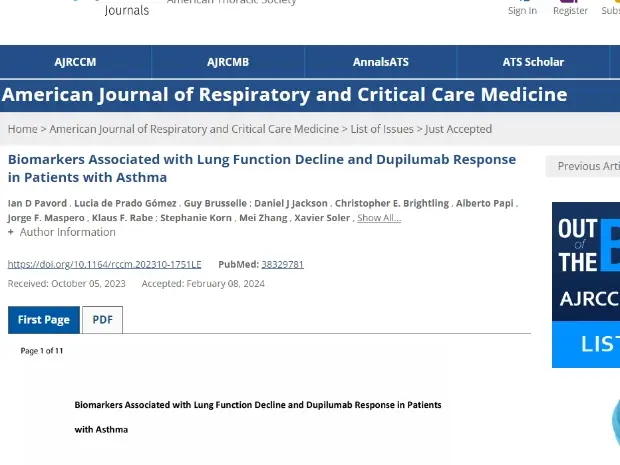
Task: Show all authors with Show All link
Action: pyautogui.click(x=379, y=218)
